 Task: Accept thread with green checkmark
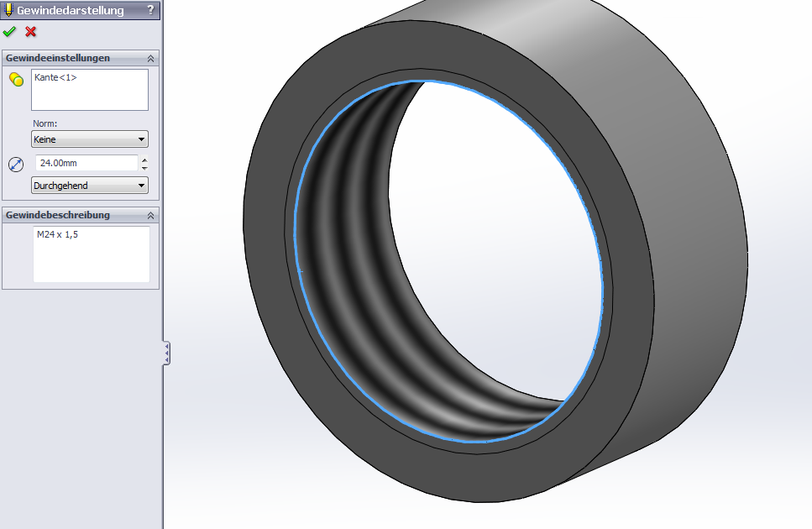click(x=9, y=32)
